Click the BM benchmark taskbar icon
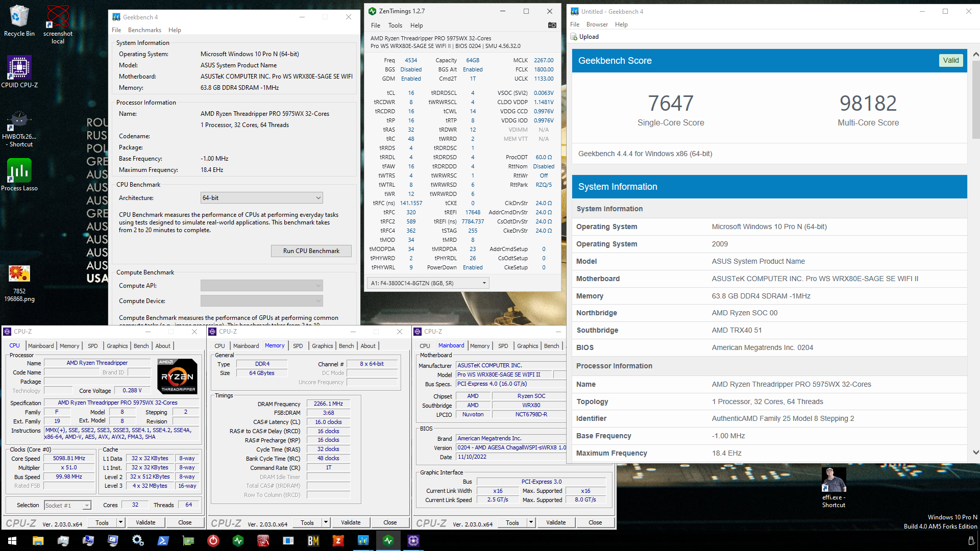Viewport: 980px width, 551px height. click(x=313, y=541)
